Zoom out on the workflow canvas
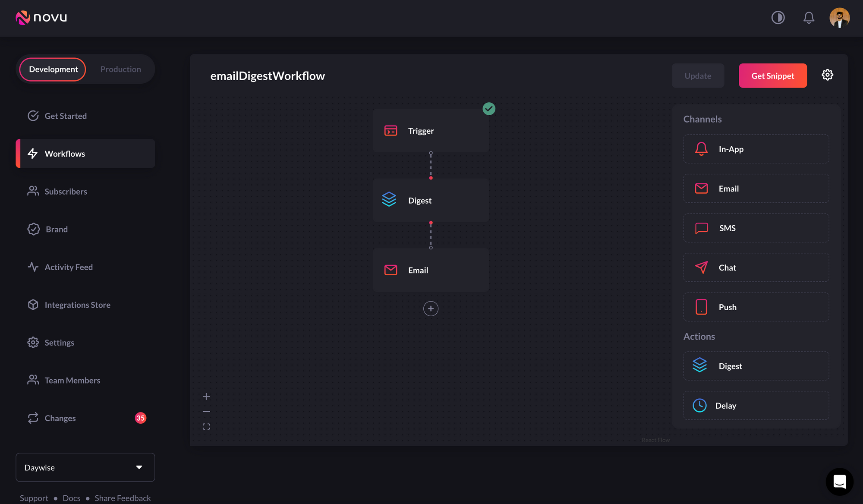This screenshot has width=863, height=504. [x=206, y=412]
